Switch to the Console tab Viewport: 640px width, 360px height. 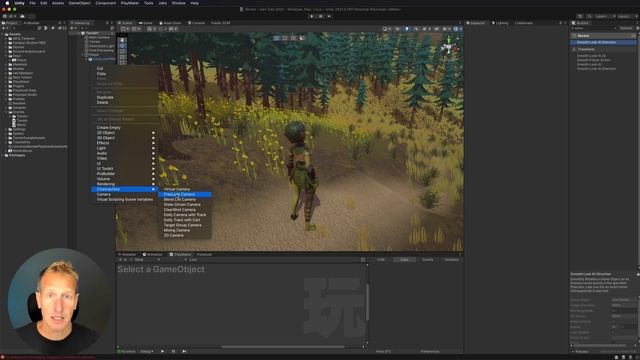[x=197, y=23]
